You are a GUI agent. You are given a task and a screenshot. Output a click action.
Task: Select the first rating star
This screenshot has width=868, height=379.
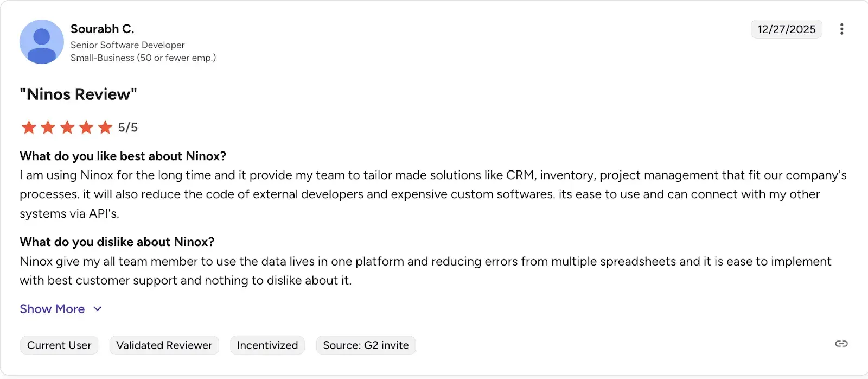click(x=29, y=127)
